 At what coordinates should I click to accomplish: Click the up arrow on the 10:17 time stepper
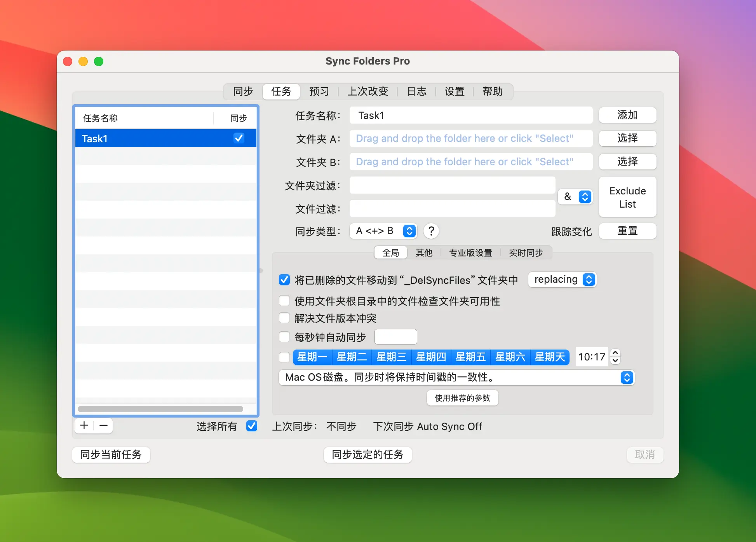[x=615, y=353]
